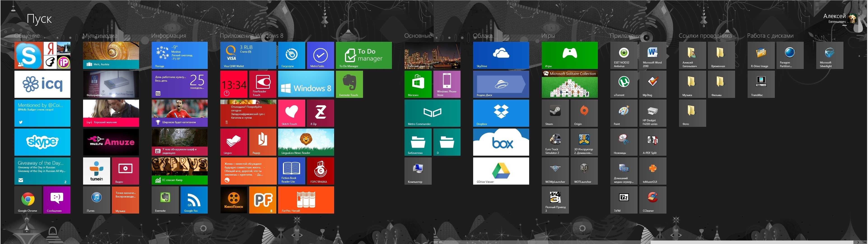Open the calendar tile showing 25
This screenshot has width=868, height=244.
pos(180,84)
